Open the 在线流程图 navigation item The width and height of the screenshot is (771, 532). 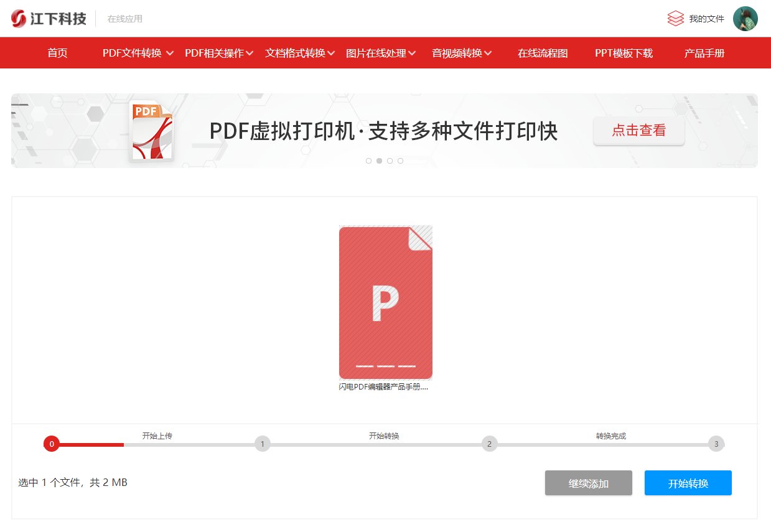543,53
